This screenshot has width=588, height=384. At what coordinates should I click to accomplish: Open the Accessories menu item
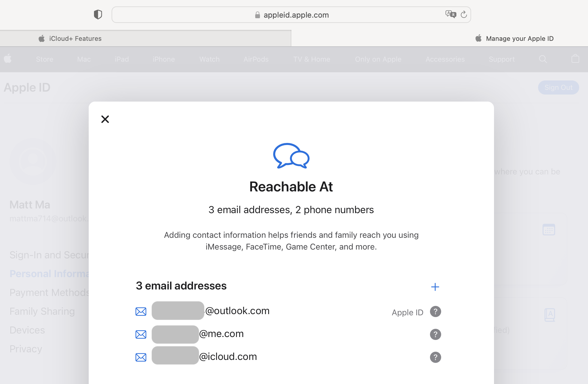pyautogui.click(x=445, y=59)
